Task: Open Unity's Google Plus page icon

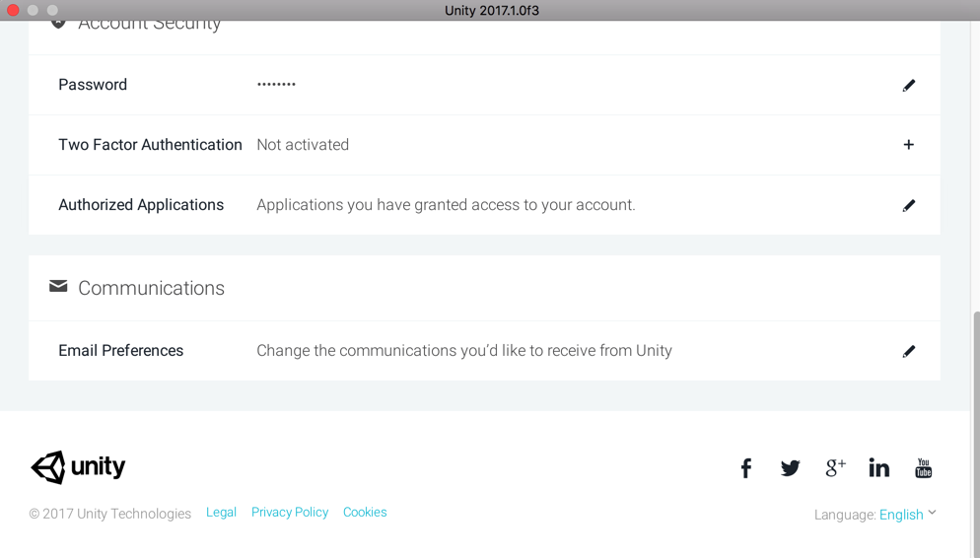Action: 835,468
